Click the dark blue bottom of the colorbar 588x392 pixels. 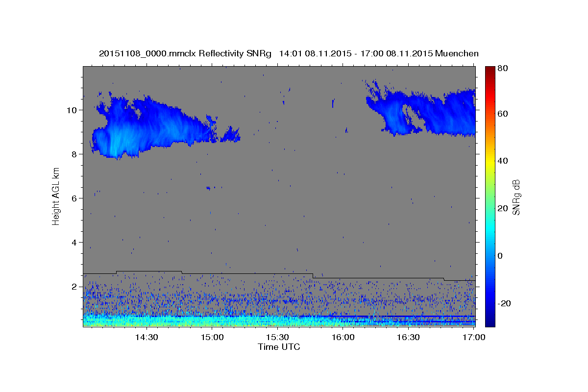pos(490,321)
